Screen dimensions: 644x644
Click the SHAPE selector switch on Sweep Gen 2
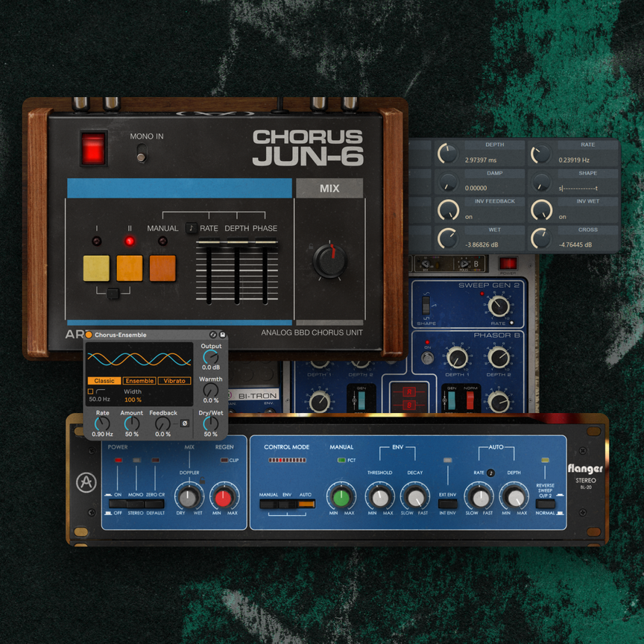click(x=427, y=306)
